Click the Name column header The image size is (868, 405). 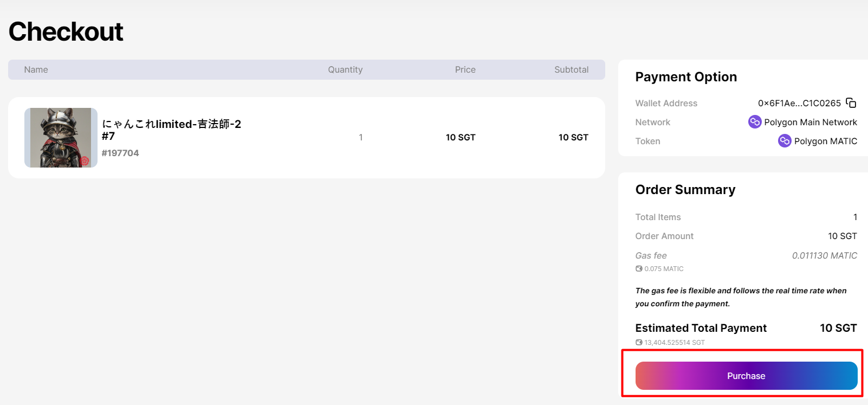(36, 70)
